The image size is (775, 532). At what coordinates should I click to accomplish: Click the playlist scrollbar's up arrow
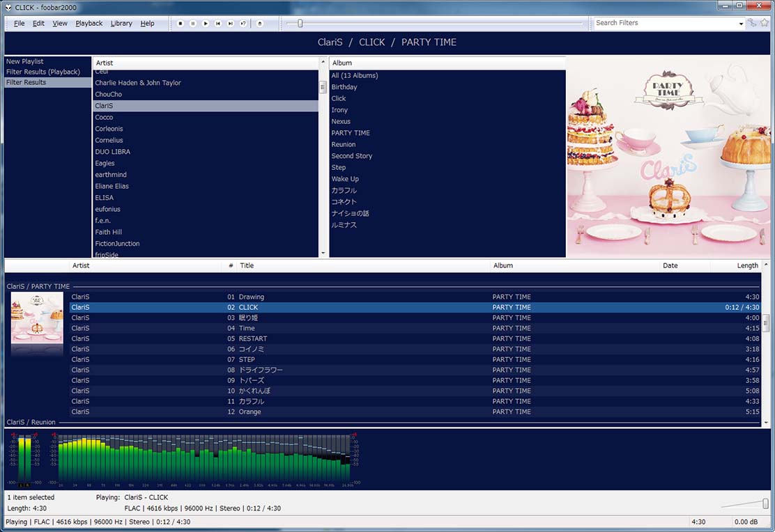click(766, 265)
